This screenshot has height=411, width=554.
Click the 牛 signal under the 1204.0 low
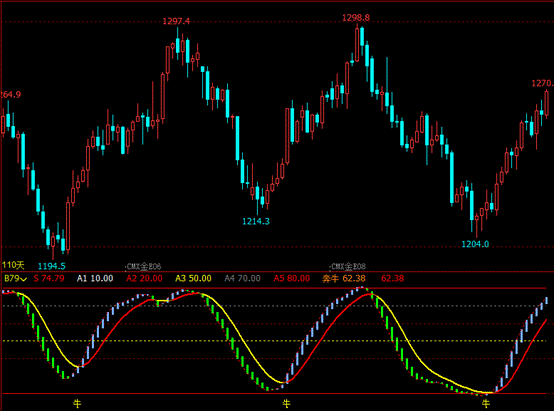486,403
